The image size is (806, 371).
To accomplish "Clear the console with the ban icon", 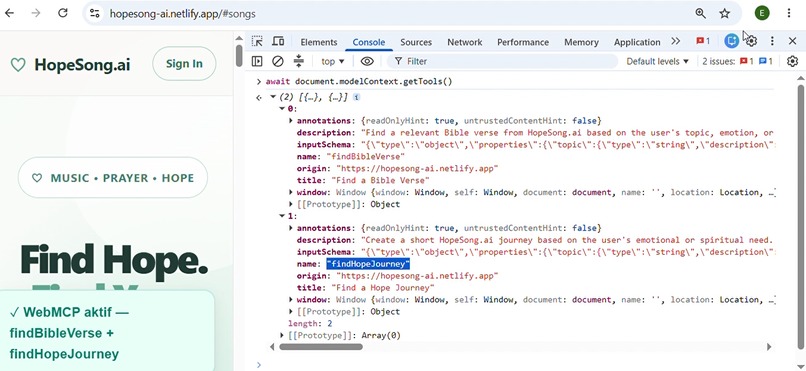I will [x=278, y=61].
